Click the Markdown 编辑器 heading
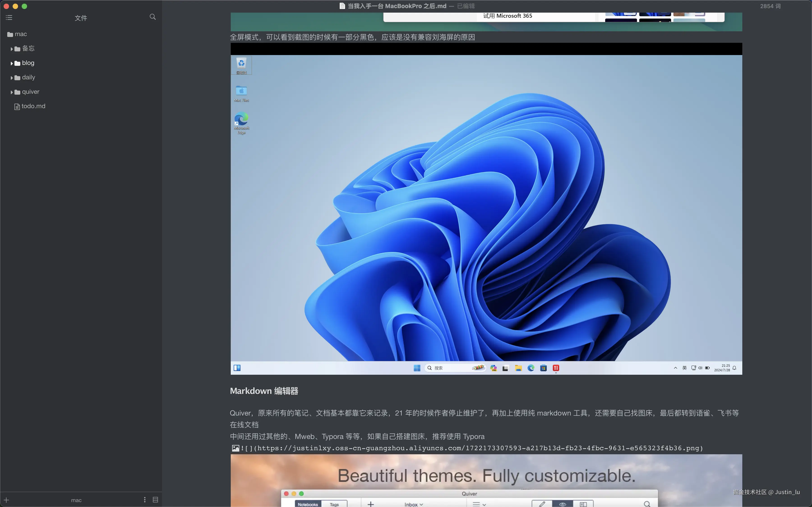 tap(264, 391)
